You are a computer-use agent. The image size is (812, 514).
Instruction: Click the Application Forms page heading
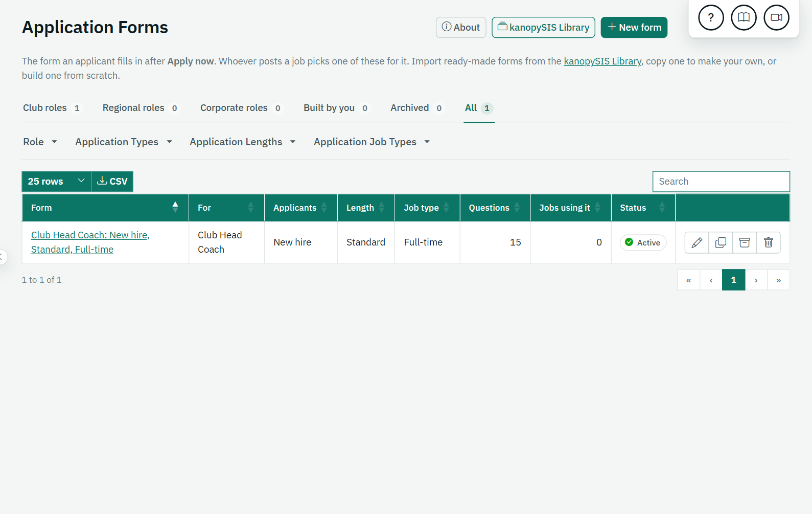95,27
